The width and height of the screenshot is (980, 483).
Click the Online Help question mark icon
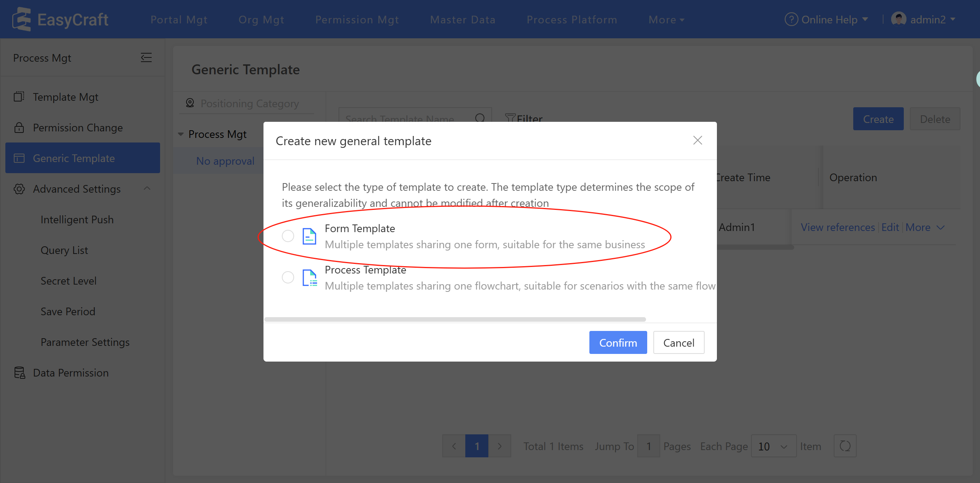pyautogui.click(x=791, y=19)
